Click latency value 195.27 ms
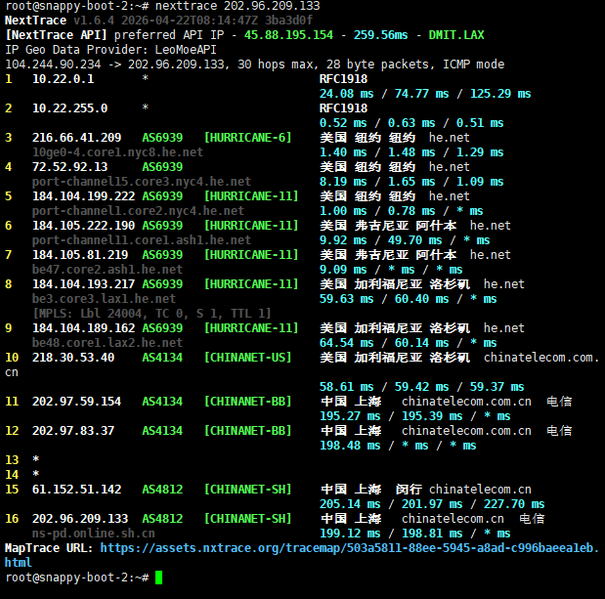This screenshot has height=599, width=605. [350, 416]
